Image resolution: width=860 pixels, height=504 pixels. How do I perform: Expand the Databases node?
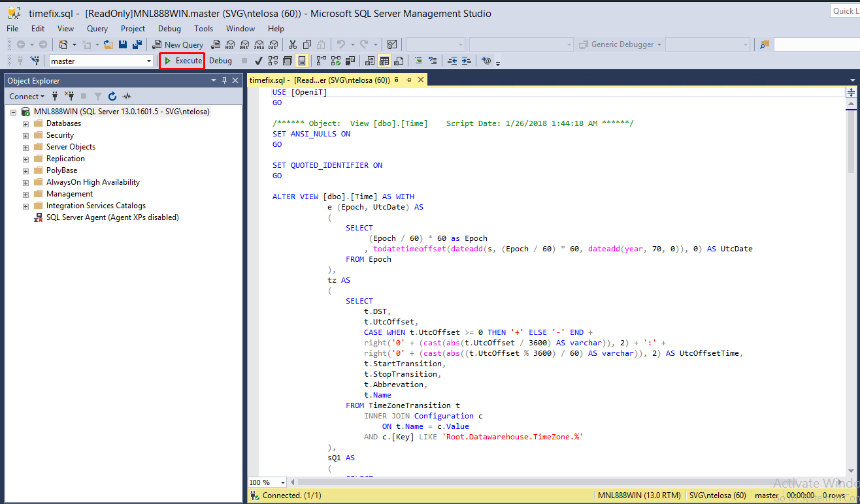[x=25, y=123]
